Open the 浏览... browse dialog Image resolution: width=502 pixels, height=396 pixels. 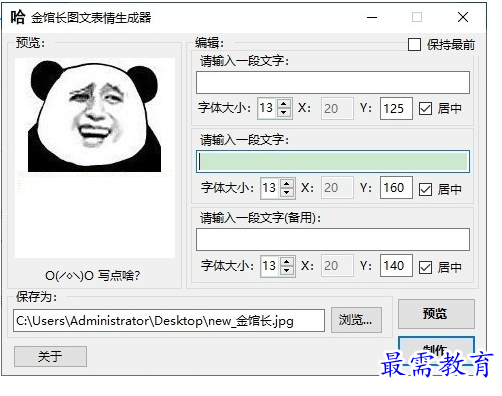[356, 320]
